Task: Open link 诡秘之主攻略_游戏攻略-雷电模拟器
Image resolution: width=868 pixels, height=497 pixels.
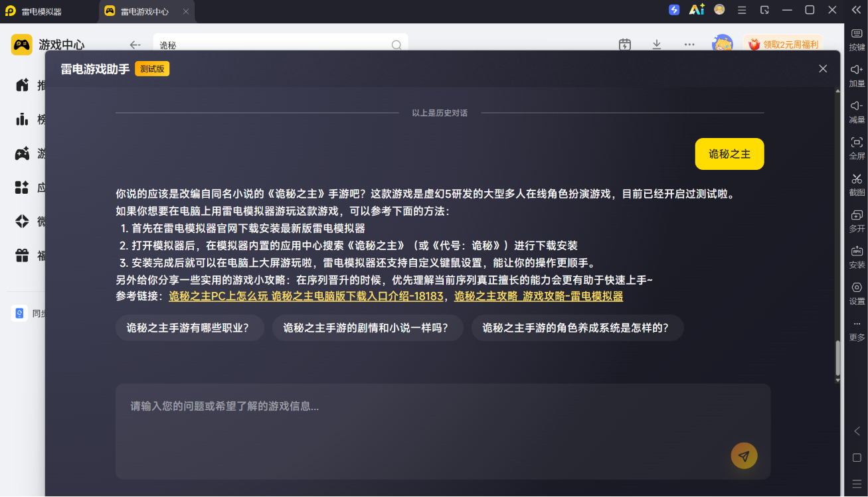Action: [x=539, y=297]
